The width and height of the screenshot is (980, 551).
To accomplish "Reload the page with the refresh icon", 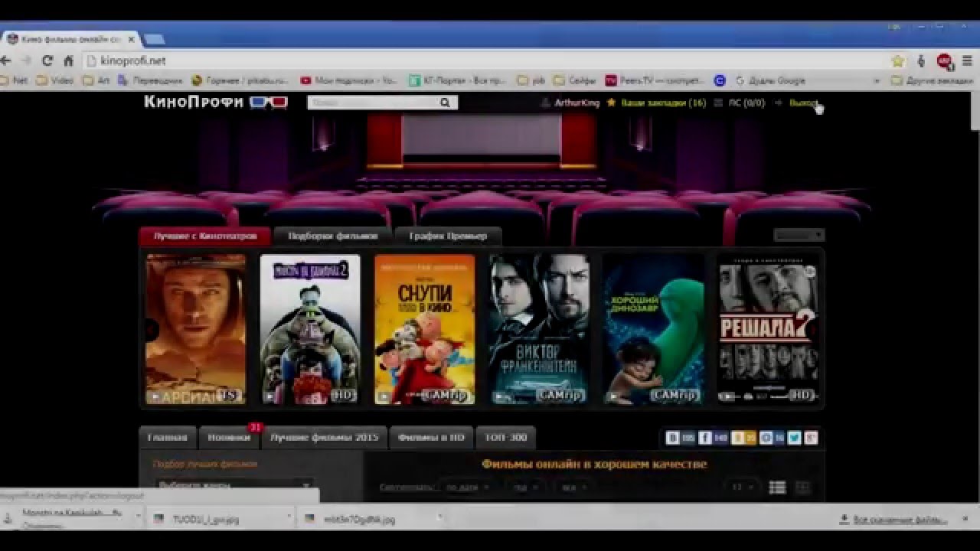I will [47, 60].
